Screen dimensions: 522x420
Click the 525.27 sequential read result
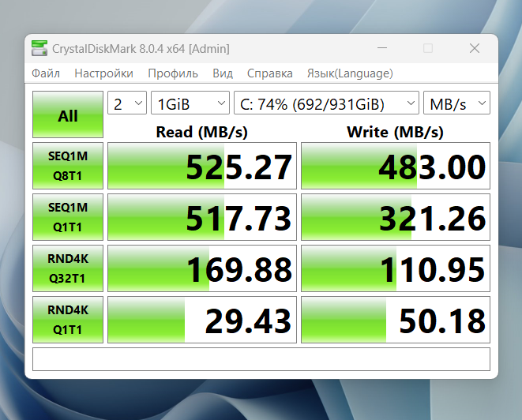(202, 166)
